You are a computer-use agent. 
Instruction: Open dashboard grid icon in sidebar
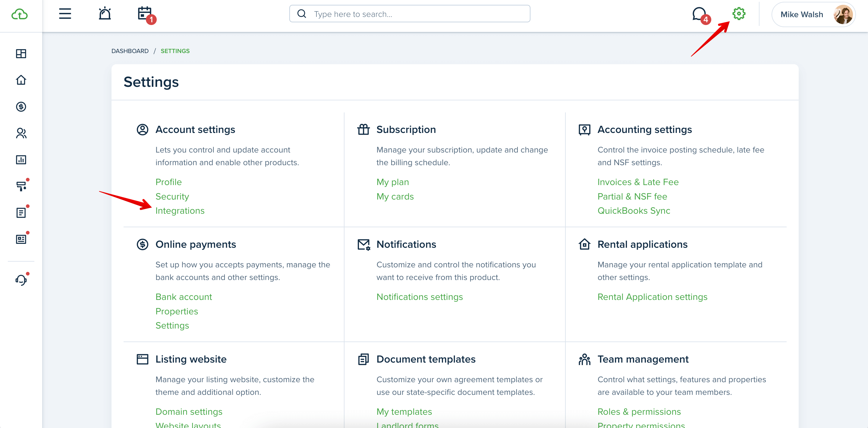[x=21, y=54]
